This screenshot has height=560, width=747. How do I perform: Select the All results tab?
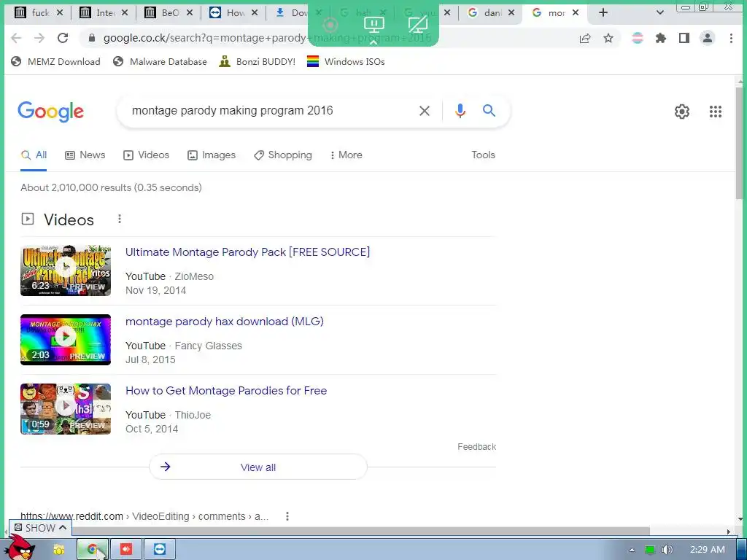click(34, 155)
